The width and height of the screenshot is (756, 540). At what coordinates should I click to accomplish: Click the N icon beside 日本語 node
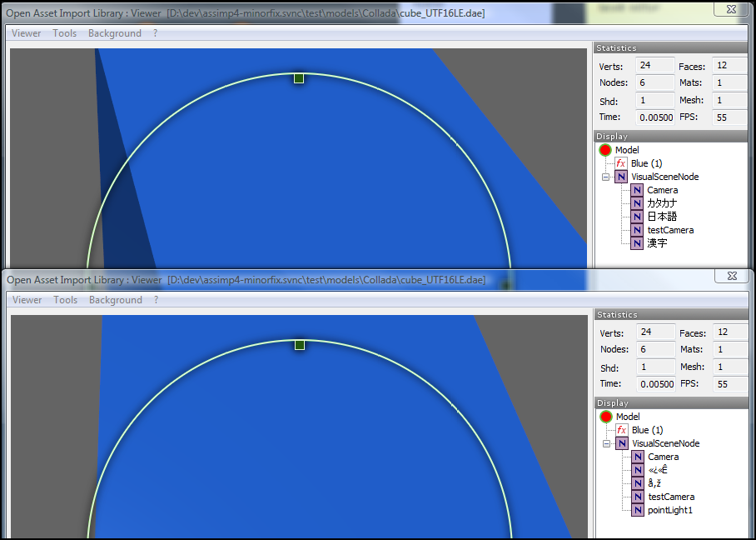click(637, 217)
